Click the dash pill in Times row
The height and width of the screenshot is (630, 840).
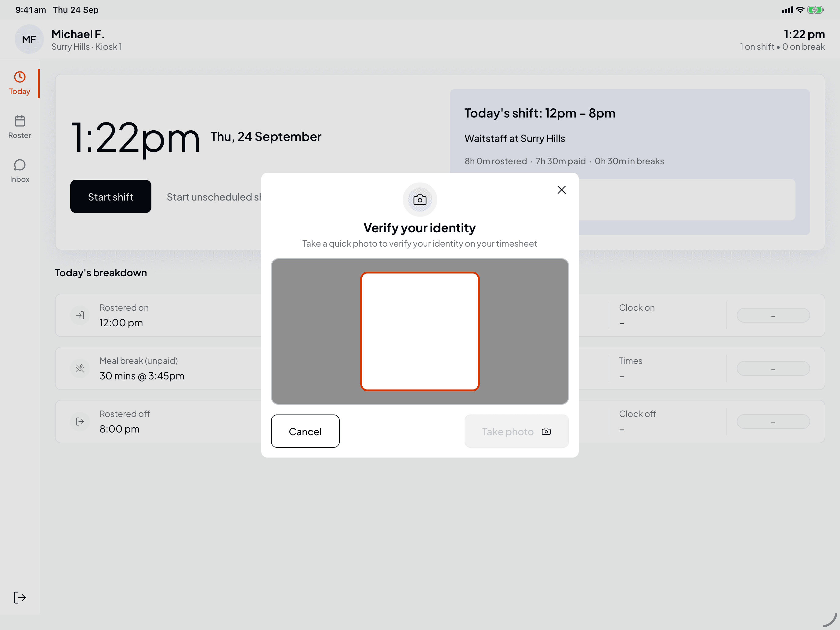[x=773, y=368]
